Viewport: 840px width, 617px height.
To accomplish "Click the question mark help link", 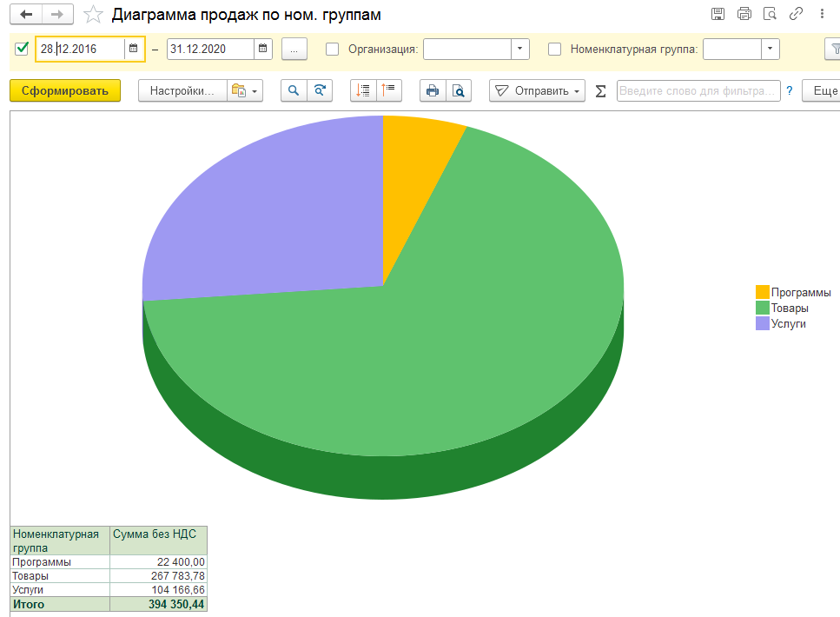I will click(x=789, y=90).
